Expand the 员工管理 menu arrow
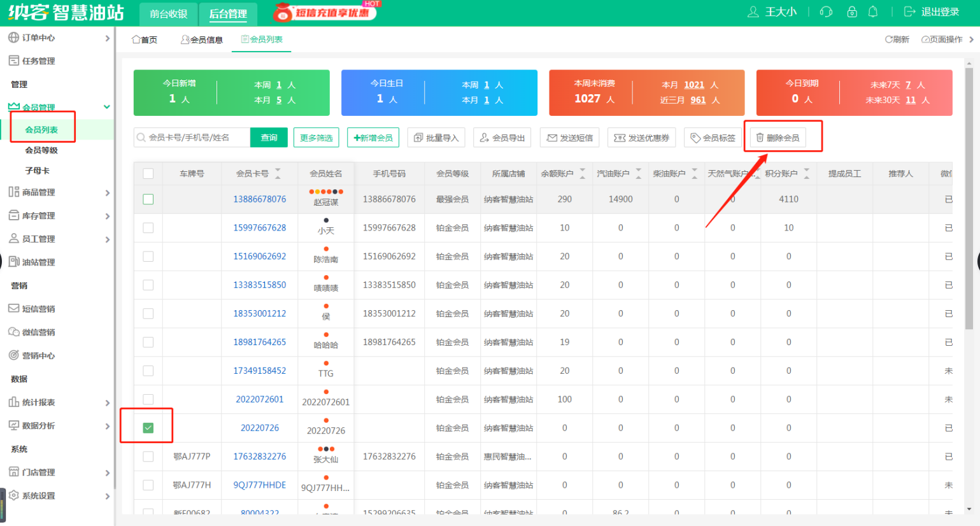The image size is (980, 526). coord(107,239)
